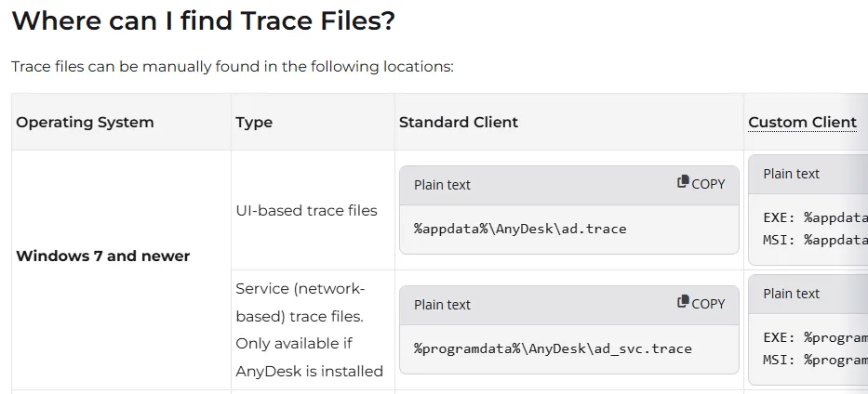Click the EXE: %program line in Custom Client
This screenshot has width=868, height=394.
coord(815,337)
